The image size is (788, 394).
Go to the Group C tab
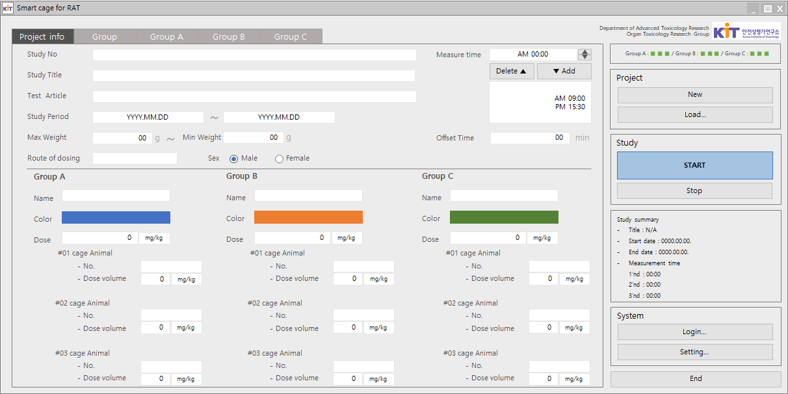290,37
